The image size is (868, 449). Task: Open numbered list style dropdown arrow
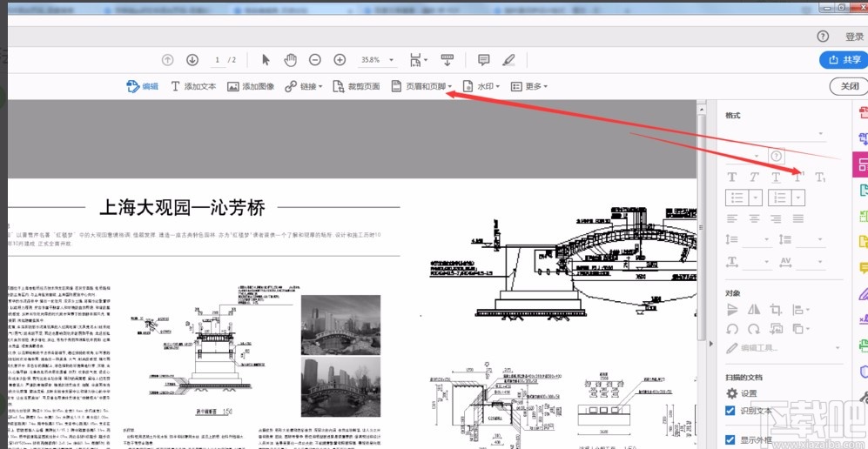click(x=798, y=197)
